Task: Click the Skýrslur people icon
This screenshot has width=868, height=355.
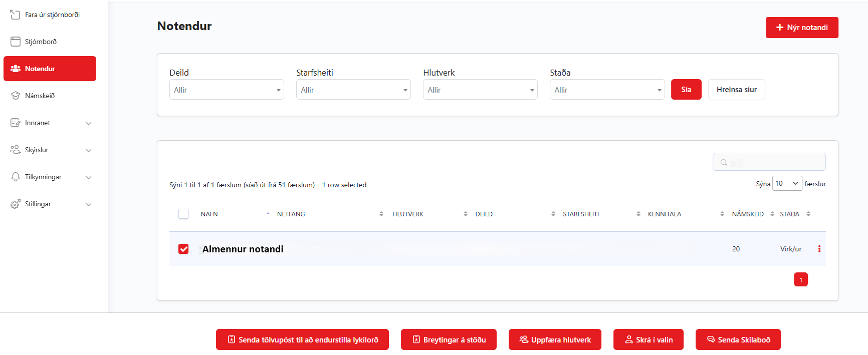Action: (x=16, y=150)
